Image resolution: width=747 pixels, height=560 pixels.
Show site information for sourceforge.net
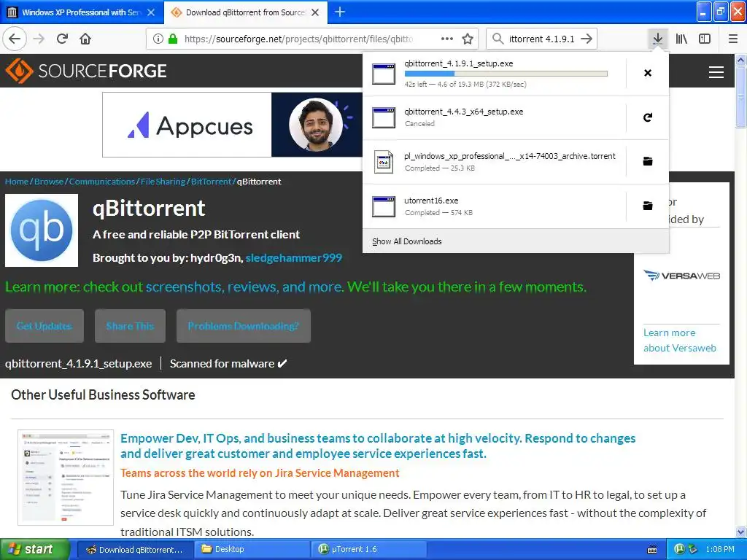point(158,39)
